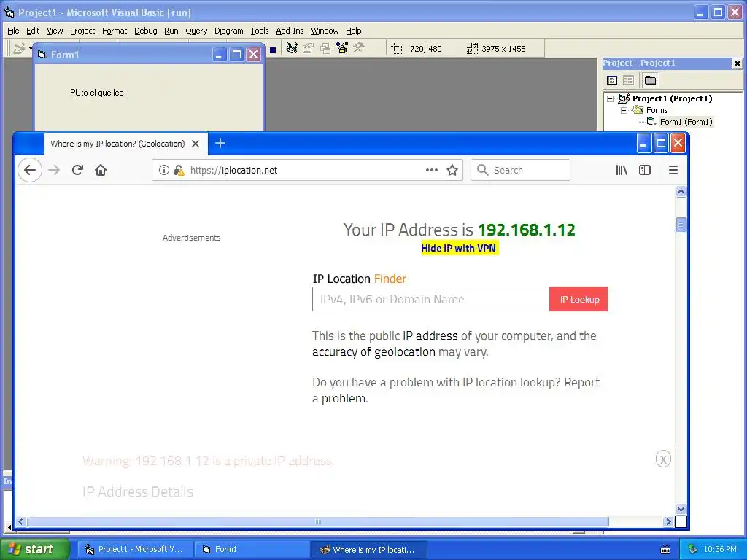
Task: Close the Project - Project1 panel
Action: point(737,63)
